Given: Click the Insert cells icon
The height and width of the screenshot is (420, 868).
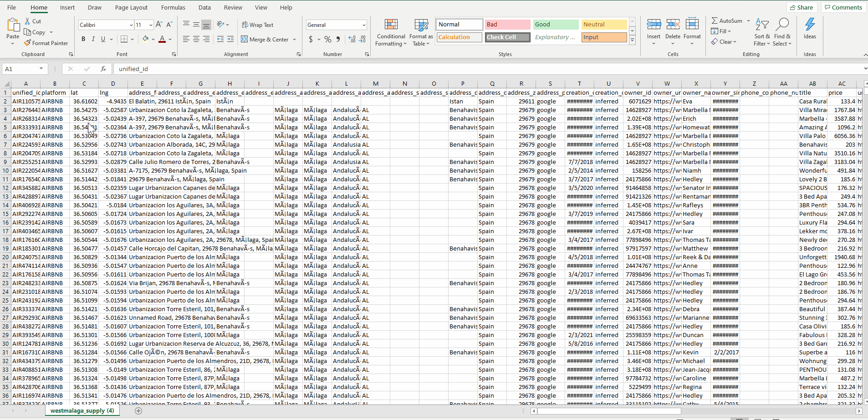Looking at the screenshot, I should click(x=654, y=24).
